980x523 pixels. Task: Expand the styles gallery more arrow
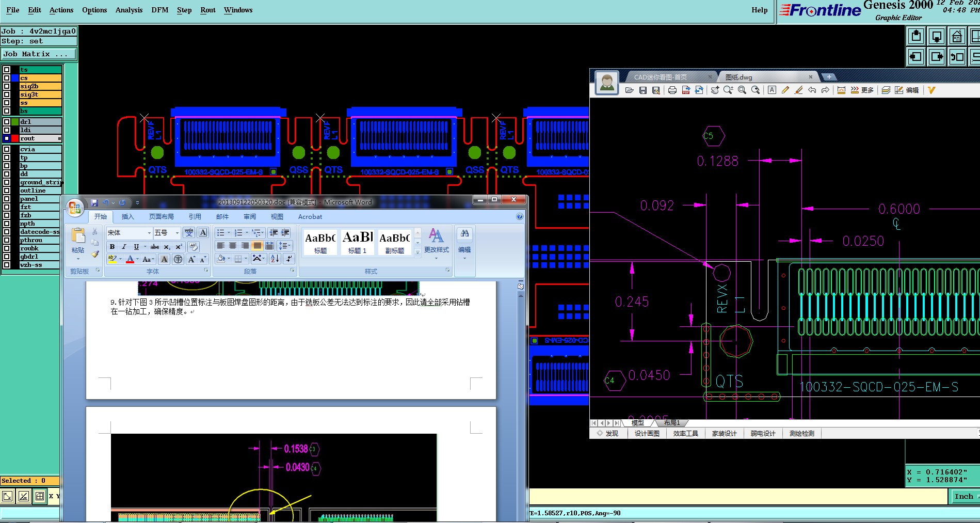(417, 252)
